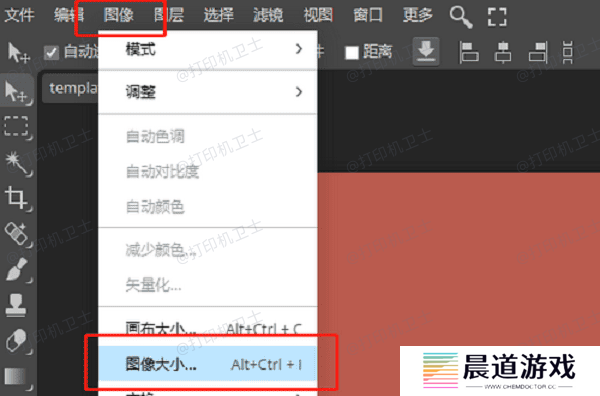Choose 矢量化... menu entry
This screenshot has height=396, width=600.
[x=208, y=285]
